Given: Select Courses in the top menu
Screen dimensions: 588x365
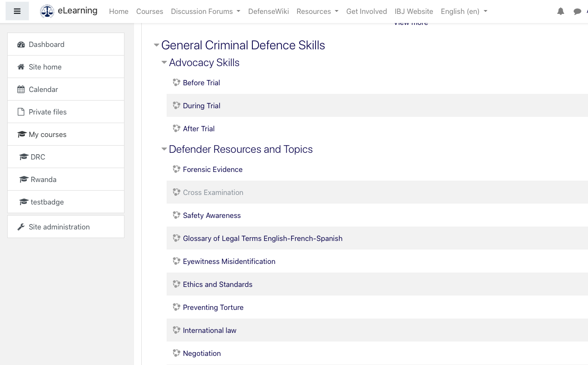Looking at the screenshot, I should [149, 11].
